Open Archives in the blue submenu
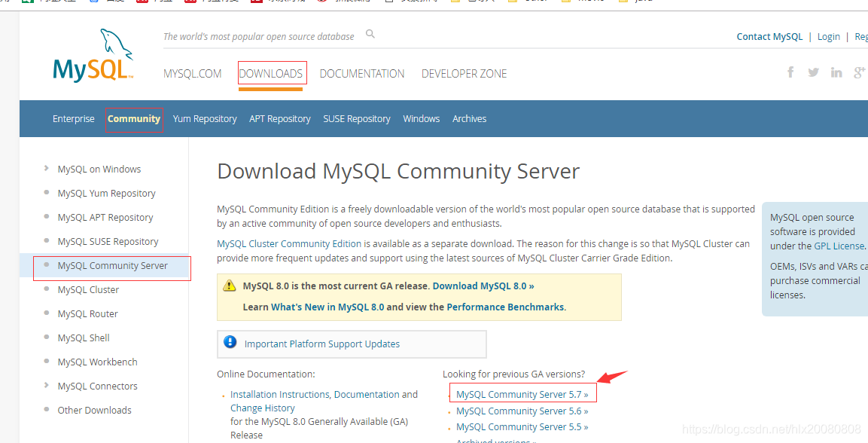Viewport: 868px width, 443px height. click(470, 119)
